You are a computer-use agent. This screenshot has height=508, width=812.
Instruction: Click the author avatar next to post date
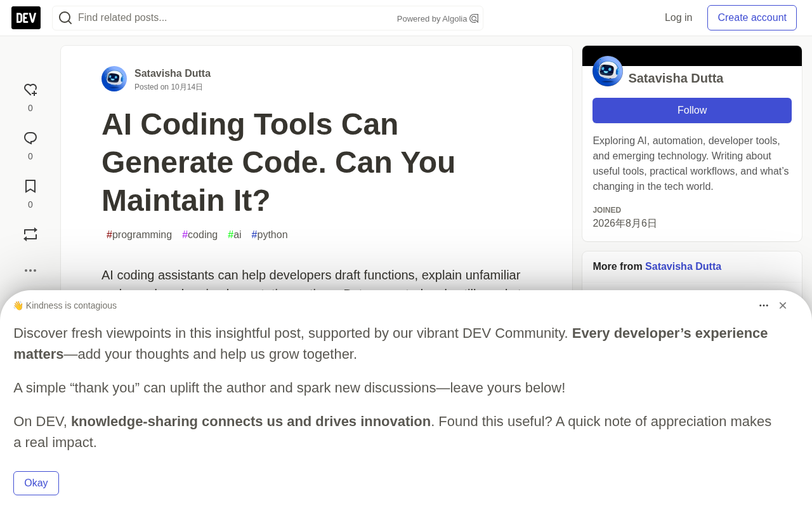point(114,79)
